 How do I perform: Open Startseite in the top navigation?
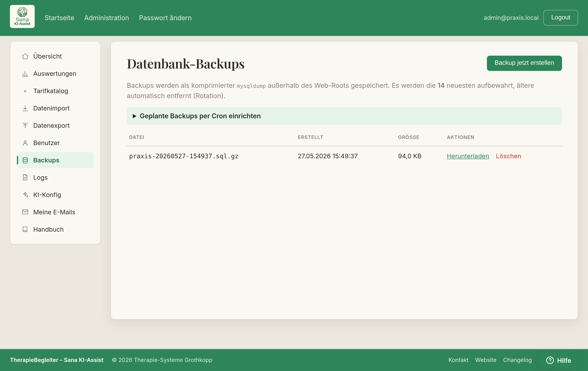click(x=59, y=18)
